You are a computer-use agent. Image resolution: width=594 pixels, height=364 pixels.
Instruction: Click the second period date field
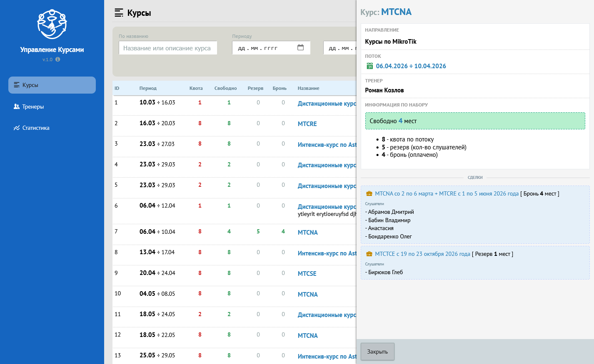point(340,48)
